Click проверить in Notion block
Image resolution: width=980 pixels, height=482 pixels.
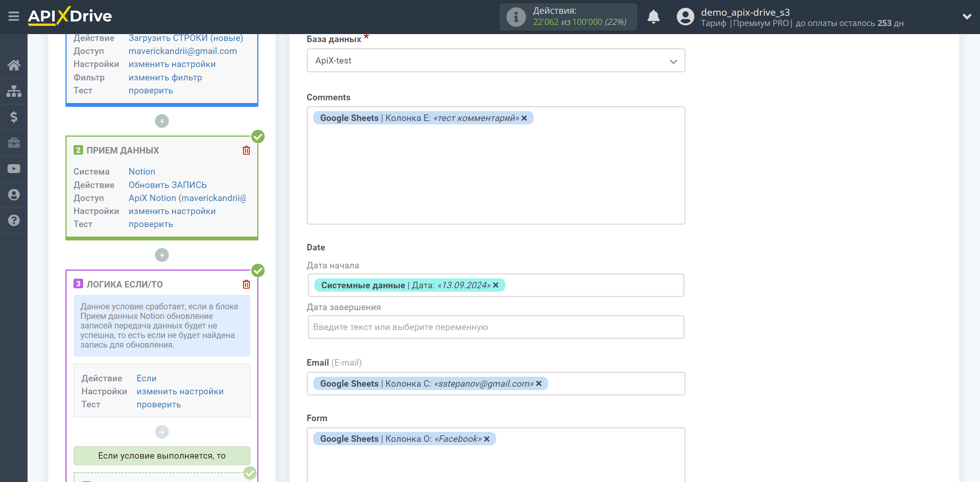click(151, 224)
